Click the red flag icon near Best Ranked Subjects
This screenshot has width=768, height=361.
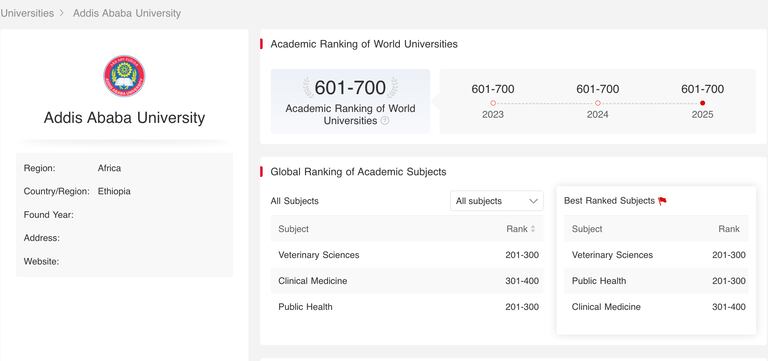(662, 201)
